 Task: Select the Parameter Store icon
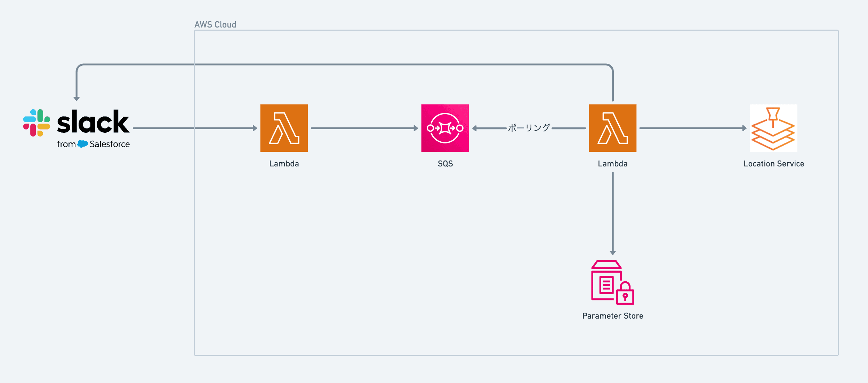[613, 282]
